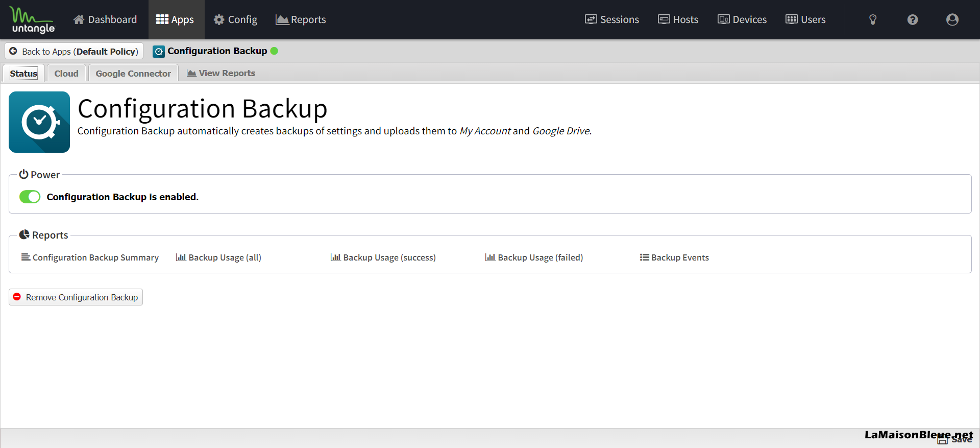Open Backup Usage (success) report
980x448 pixels.
click(x=383, y=257)
